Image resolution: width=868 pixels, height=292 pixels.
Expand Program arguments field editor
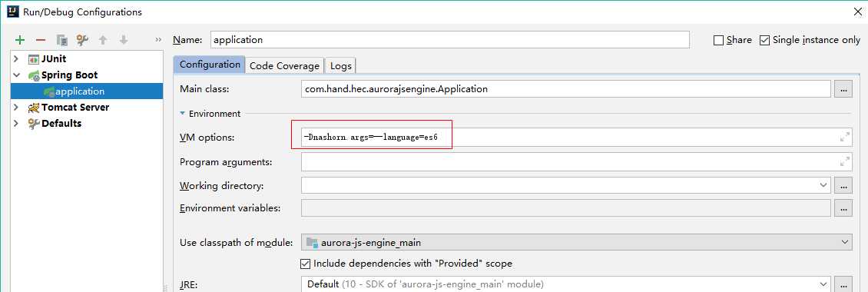point(845,162)
